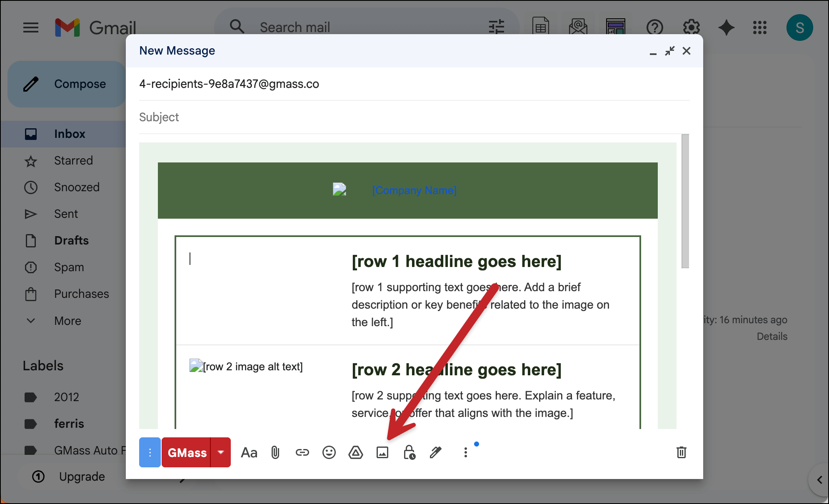Image resolution: width=829 pixels, height=504 pixels.
Task: Open more options three-dot menu
Action: point(465,452)
